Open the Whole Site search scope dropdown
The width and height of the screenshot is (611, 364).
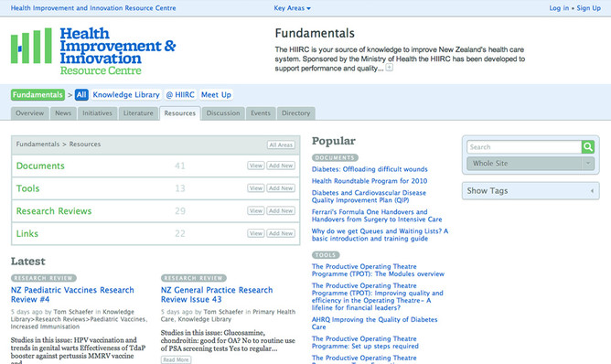pos(531,164)
